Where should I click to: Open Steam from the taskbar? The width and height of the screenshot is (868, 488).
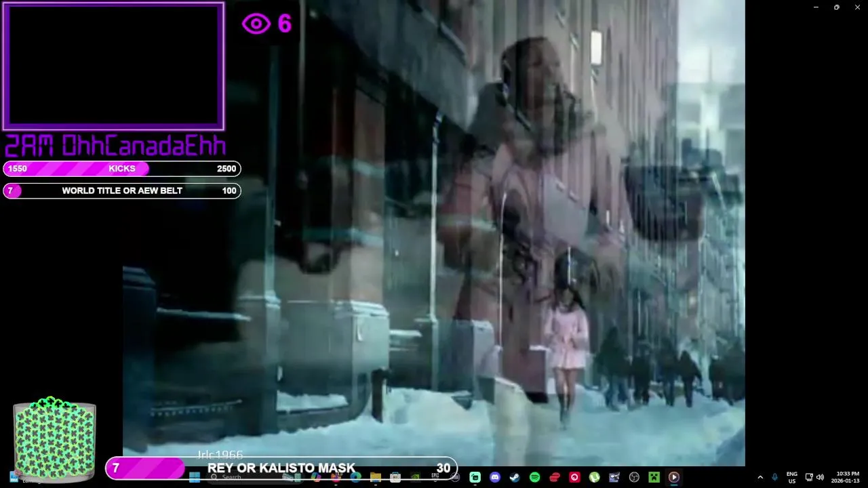click(x=515, y=477)
